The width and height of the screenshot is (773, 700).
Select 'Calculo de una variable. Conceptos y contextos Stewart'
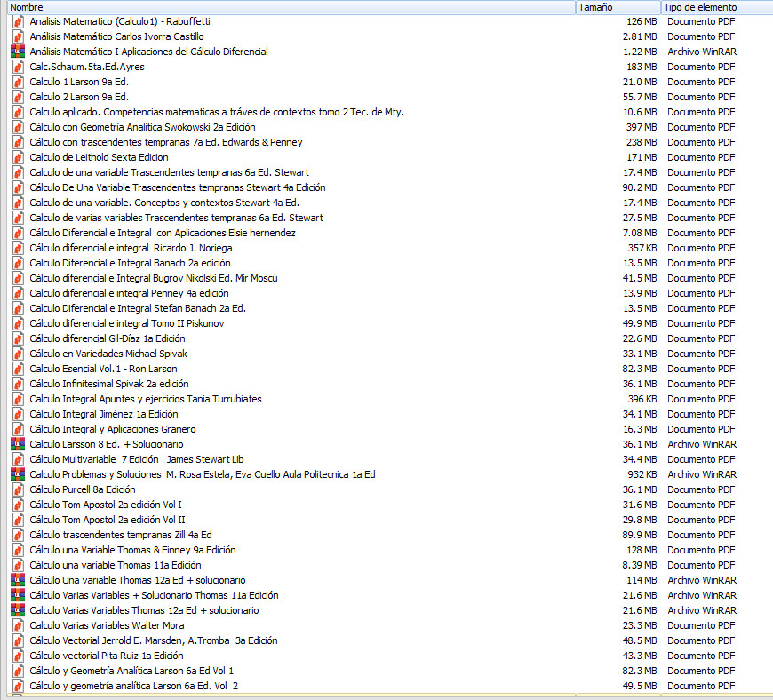pos(164,203)
